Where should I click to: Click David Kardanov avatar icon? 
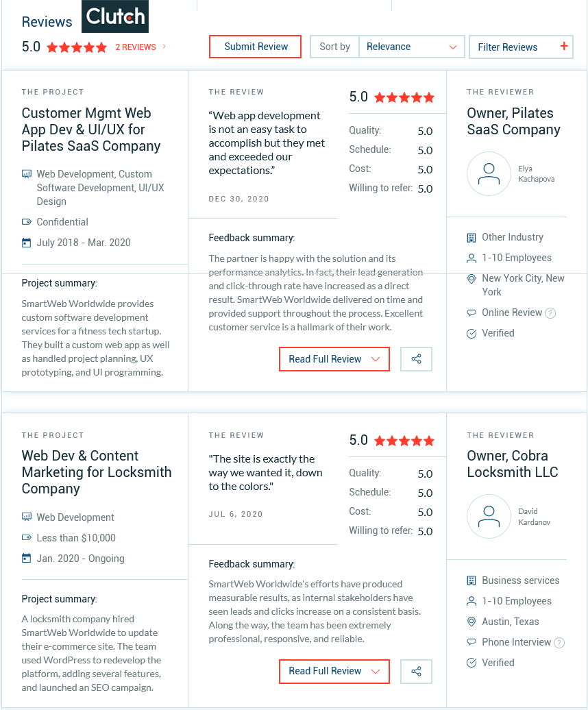tap(489, 516)
